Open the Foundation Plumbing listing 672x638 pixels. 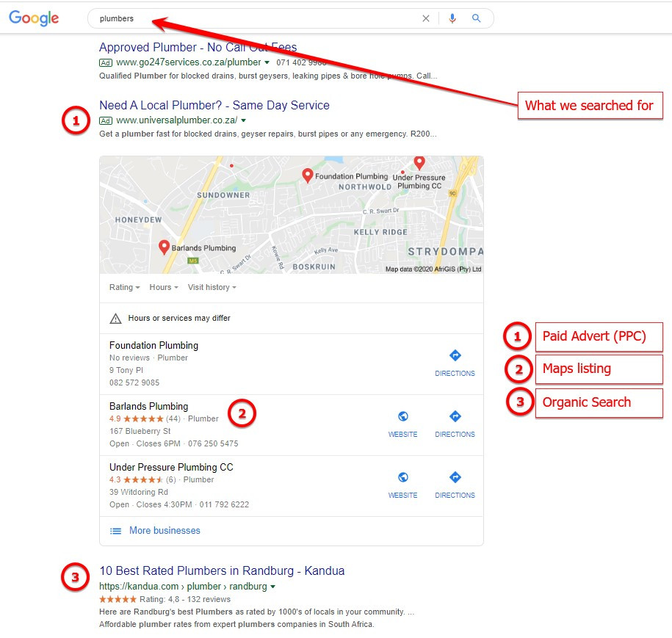click(153, 345)
